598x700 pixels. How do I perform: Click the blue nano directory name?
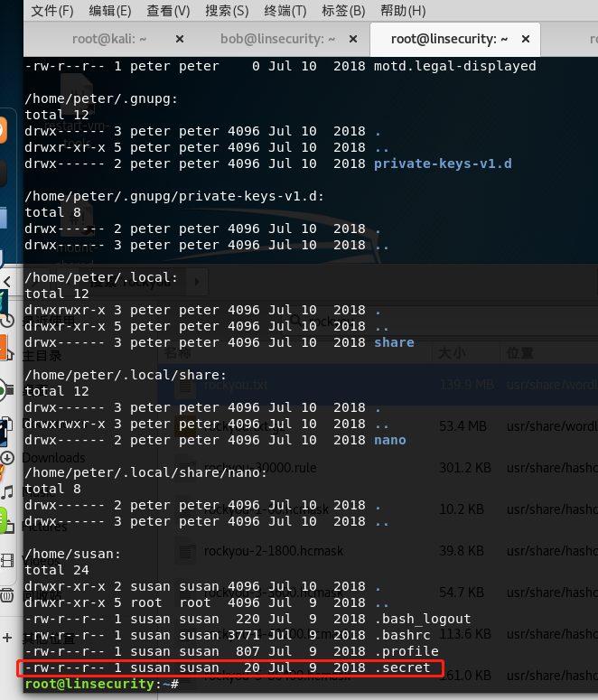tap(390, 440)
